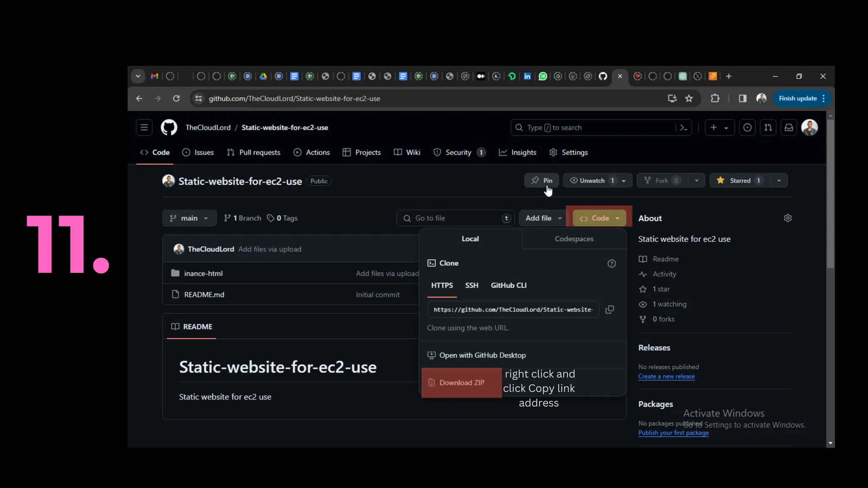Open the Add file dropdown
Image resolution: width=868 pixels, height=488 pixels.
[x=543, y=218]
